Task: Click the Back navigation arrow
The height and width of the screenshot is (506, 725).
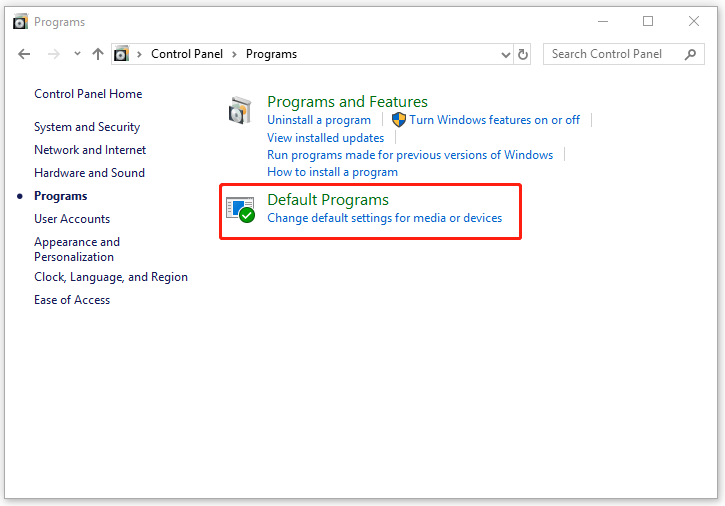Action: (24, 54)
